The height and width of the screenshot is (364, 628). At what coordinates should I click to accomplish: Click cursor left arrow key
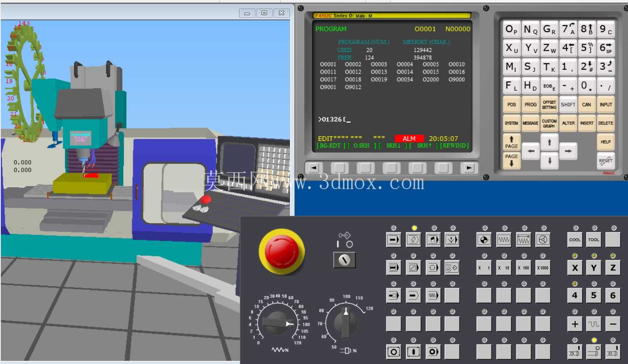(x=531, y=151)
